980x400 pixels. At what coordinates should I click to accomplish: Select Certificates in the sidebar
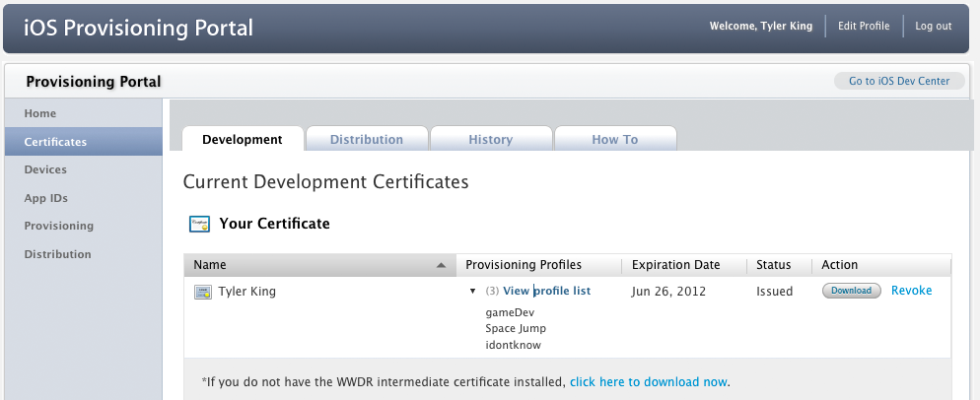pos(84,141)
